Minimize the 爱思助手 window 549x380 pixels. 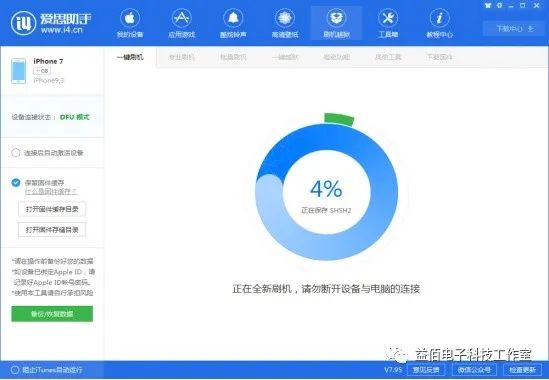512,5
